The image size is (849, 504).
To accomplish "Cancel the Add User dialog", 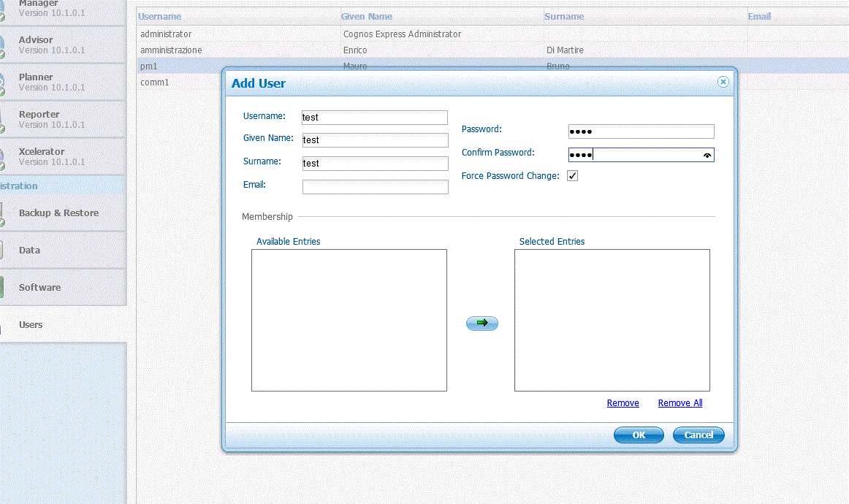I will point(698,435).
